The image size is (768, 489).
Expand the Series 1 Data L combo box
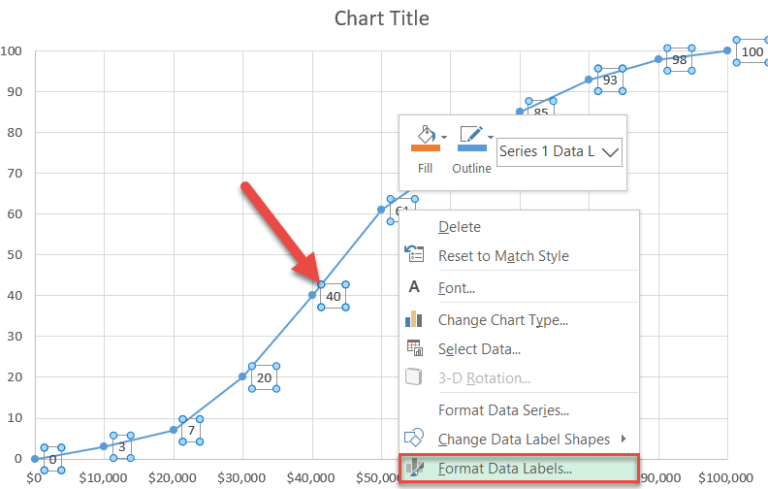click(x=610, y=152)
